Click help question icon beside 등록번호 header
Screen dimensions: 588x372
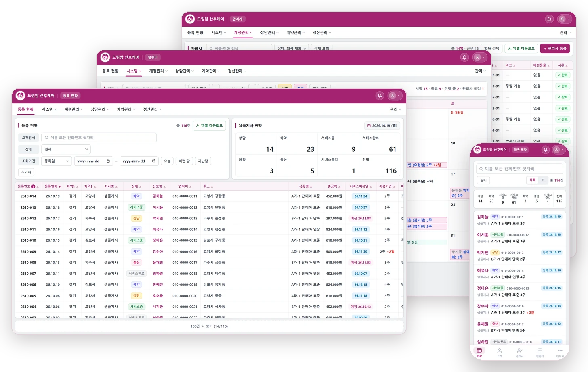[33, 186]
